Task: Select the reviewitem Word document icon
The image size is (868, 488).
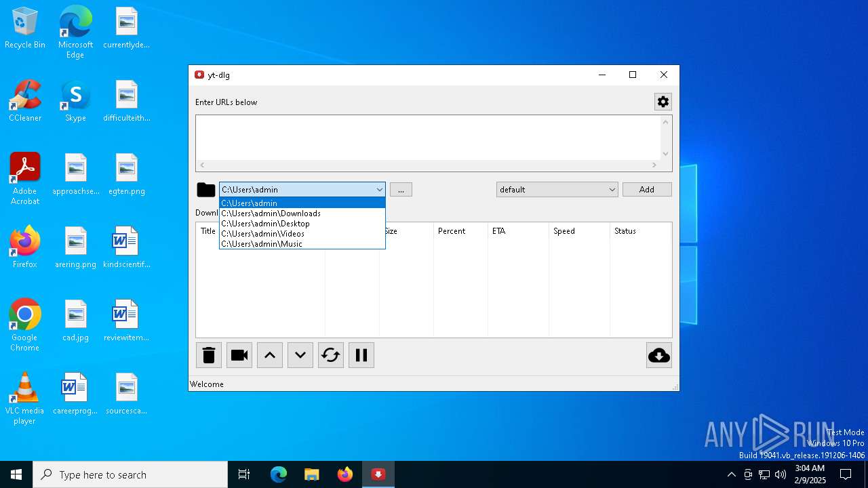Action: click(x=126, y=321)
